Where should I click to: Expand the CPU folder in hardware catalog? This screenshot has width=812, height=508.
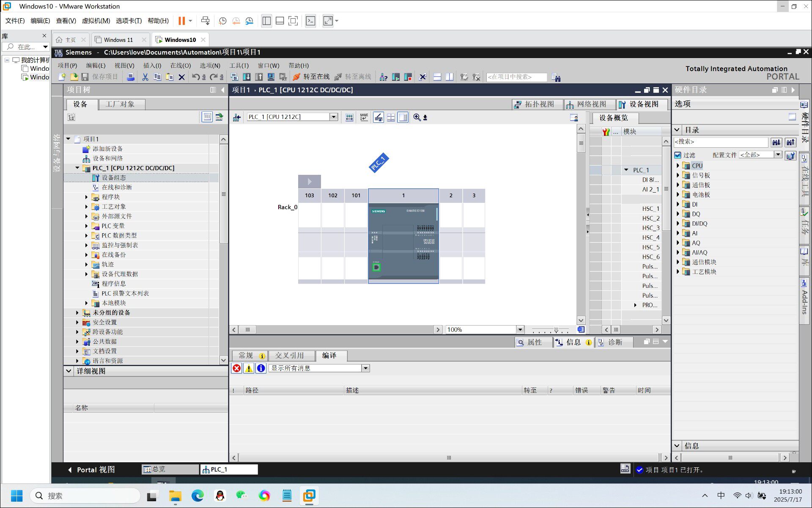pyautogui.click(x=678, y=166)
